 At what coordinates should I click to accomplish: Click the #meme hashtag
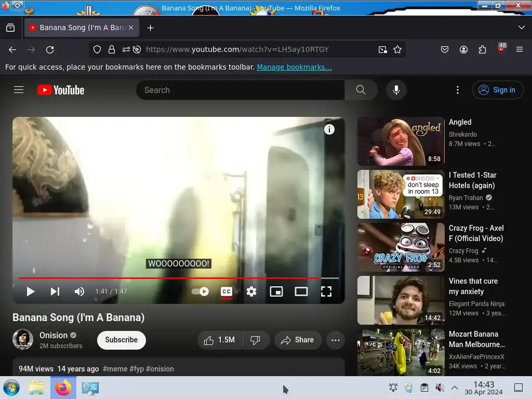point(115,369)
